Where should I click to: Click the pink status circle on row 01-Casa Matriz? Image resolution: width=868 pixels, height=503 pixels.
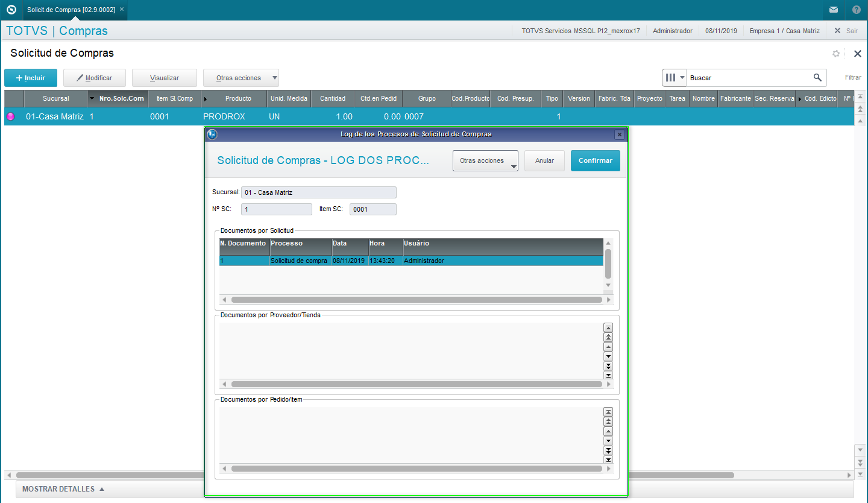tap(10, 116)
